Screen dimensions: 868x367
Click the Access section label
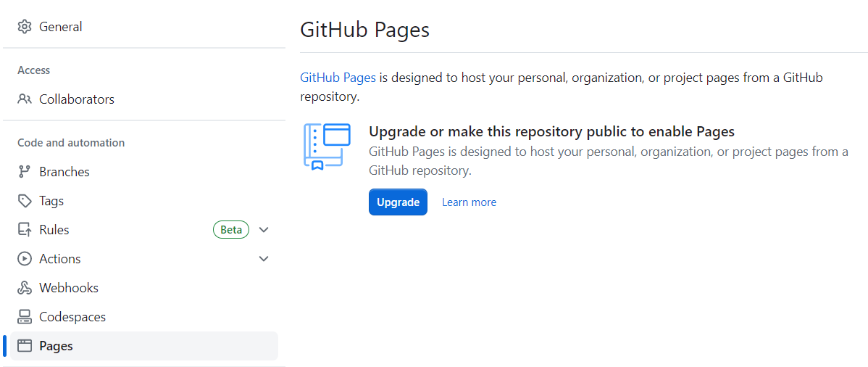[x=34, y=70]
